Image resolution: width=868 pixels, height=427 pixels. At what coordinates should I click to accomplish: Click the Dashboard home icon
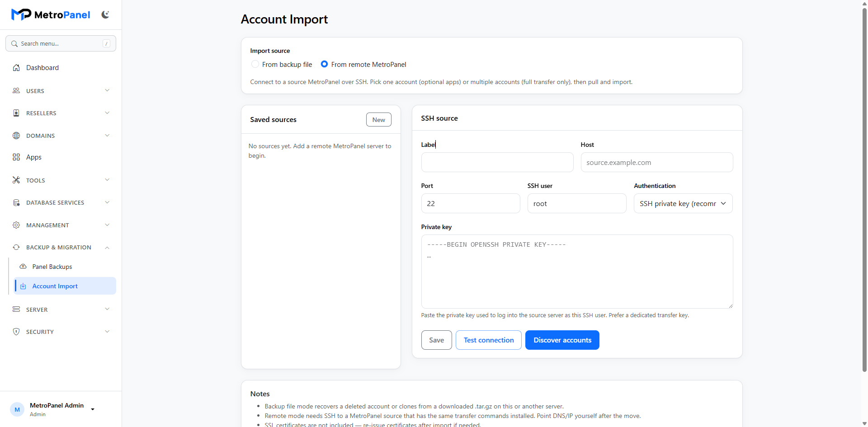click(16, 68)
